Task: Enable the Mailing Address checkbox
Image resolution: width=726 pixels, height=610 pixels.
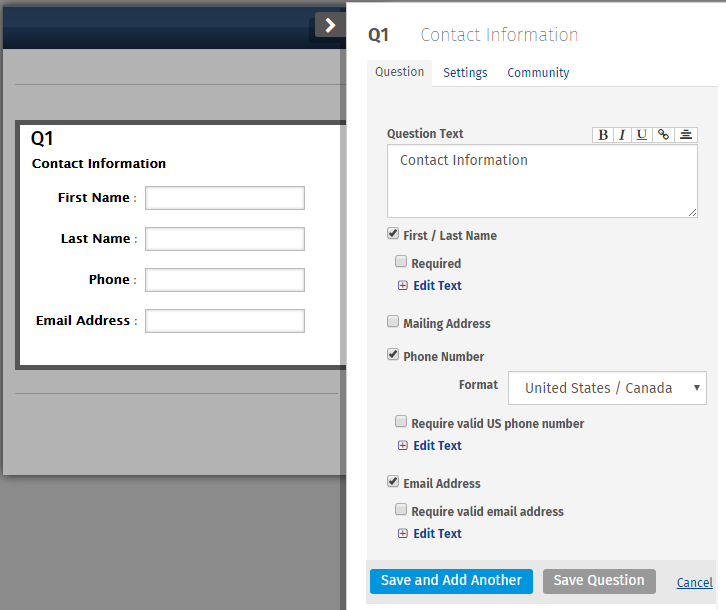Action: tap(393, 322)
